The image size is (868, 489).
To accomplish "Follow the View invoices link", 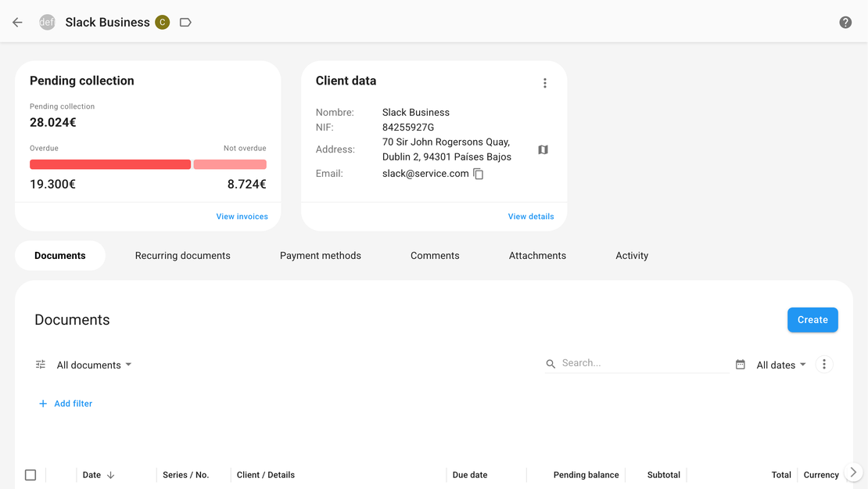I will (242, 217).
